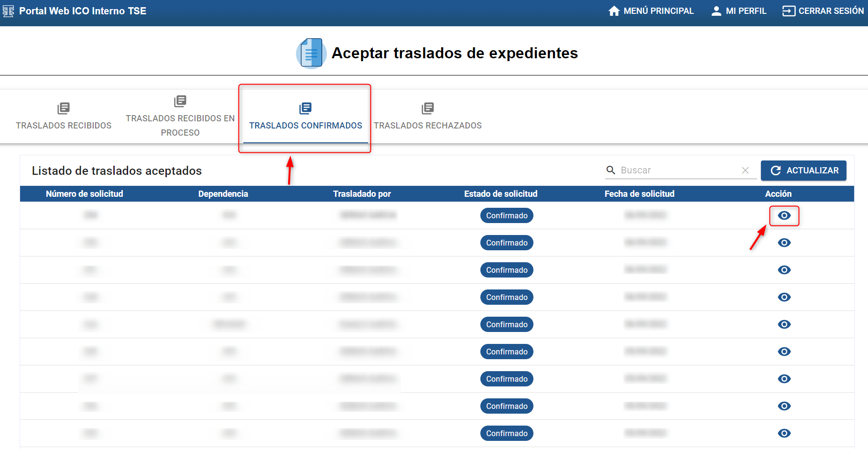
Task: Clear the search field with X icon
Action: pyautogui.click(x=745, y=171)
